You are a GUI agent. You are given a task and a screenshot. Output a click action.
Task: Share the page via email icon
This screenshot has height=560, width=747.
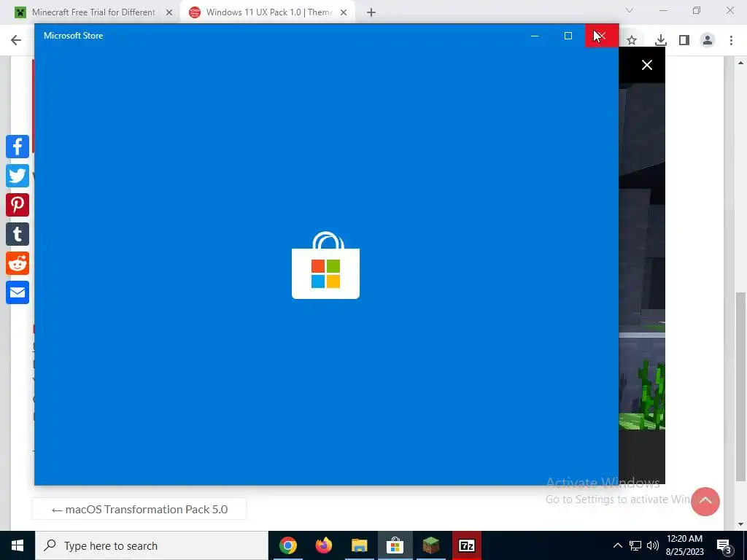[18, 292]
